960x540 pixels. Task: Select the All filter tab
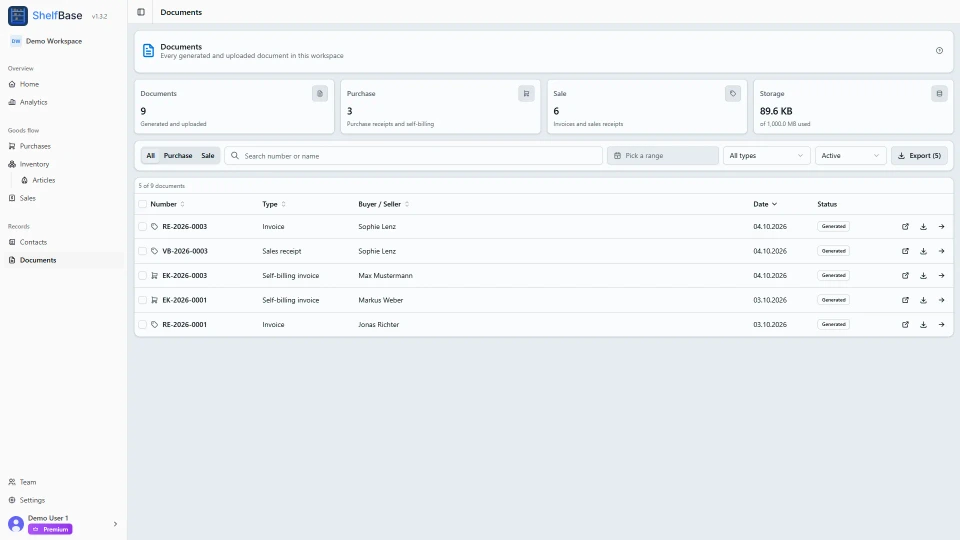tap(151, 156)
